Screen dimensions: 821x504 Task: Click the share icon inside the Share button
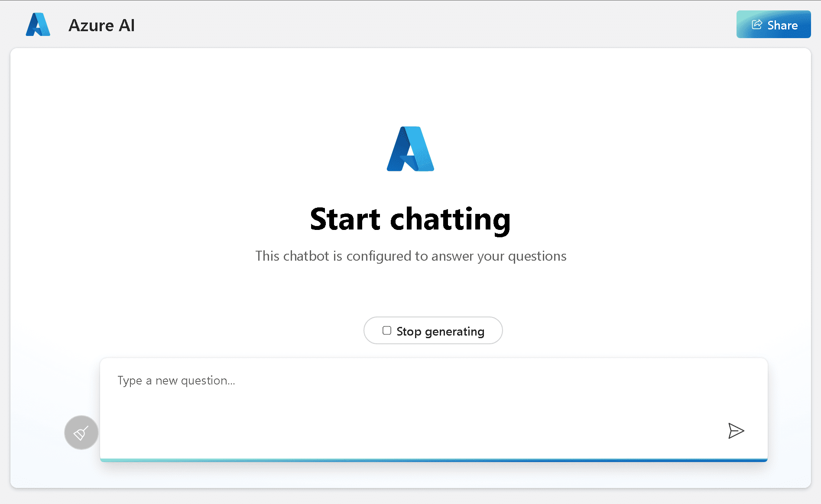point(757,24)
